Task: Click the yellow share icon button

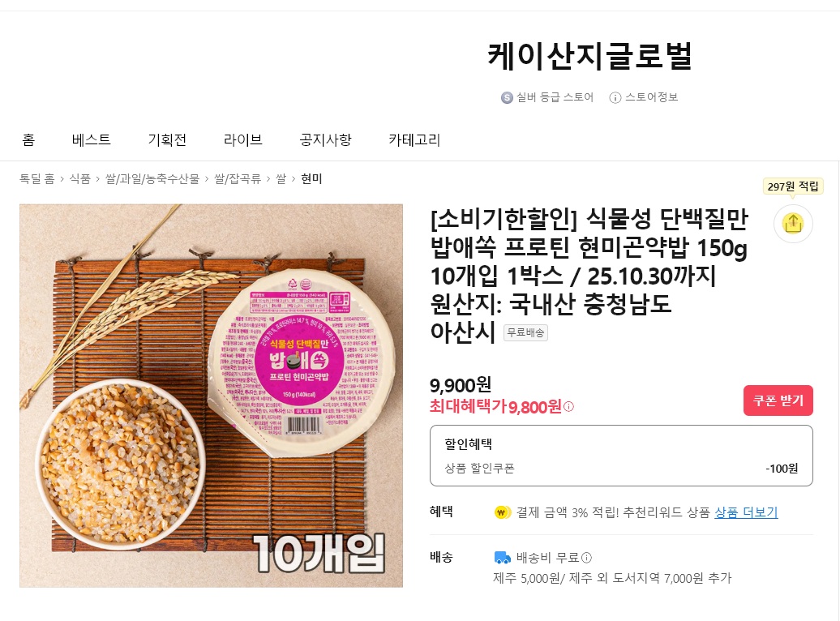Action: tap(793, 224)
